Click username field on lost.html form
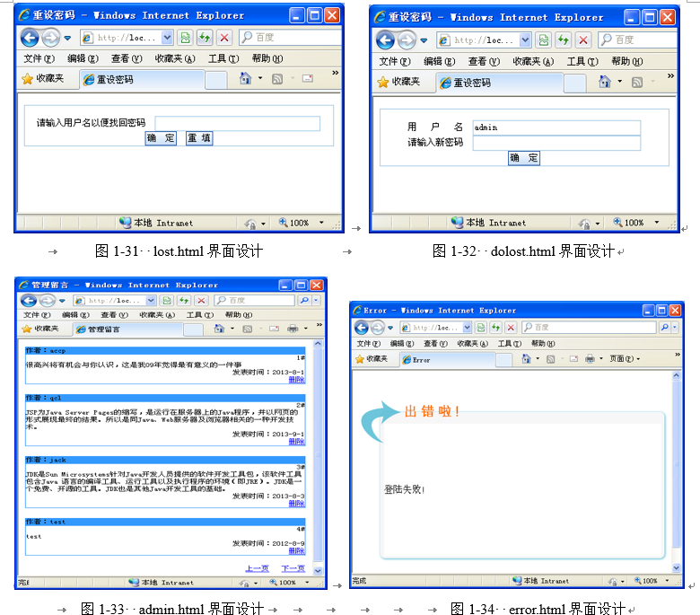700x615 pixels. pos(238,123)
